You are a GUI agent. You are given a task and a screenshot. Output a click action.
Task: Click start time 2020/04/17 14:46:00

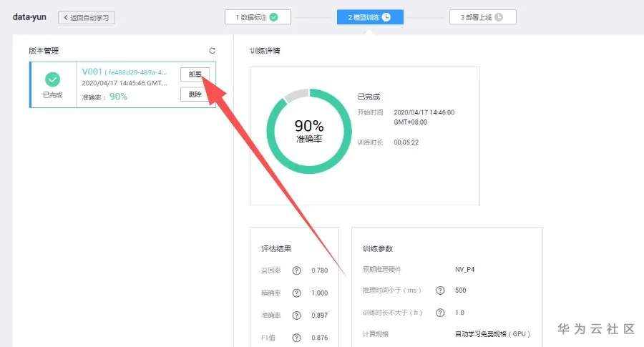pos(424,117)
